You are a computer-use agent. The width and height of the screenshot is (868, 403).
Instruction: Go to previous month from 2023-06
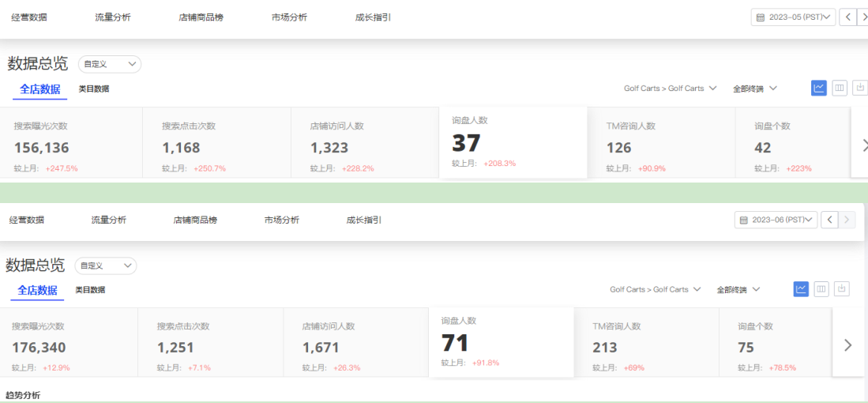coord(829,220)
